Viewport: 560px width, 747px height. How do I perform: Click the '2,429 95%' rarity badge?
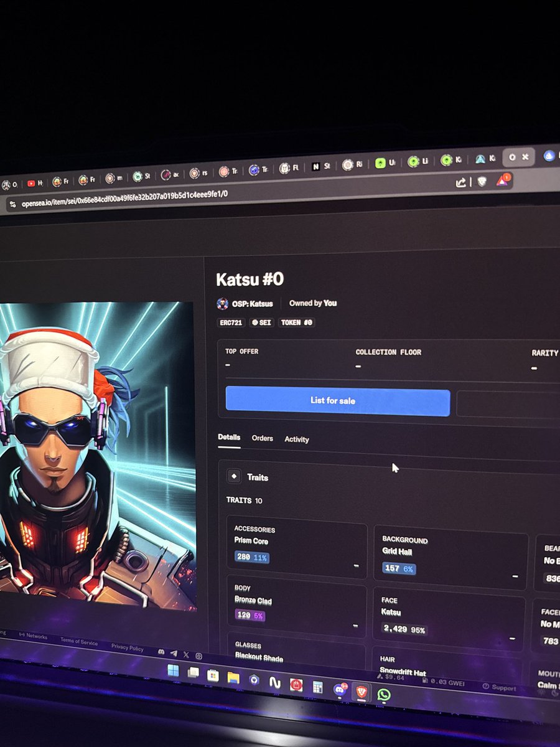404,629
